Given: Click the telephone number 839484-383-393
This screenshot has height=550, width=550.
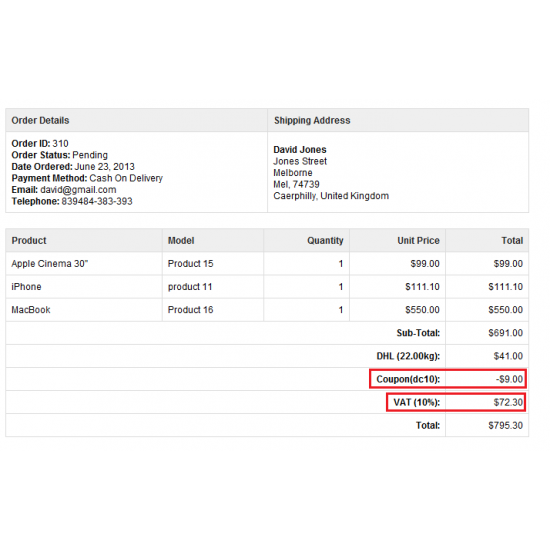Looking at the screenshot, I should (97, 201).
